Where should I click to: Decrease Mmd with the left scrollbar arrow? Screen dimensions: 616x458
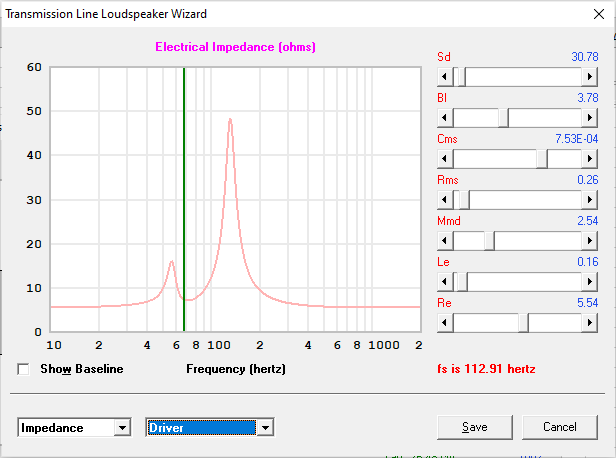(x=445, y=240)
